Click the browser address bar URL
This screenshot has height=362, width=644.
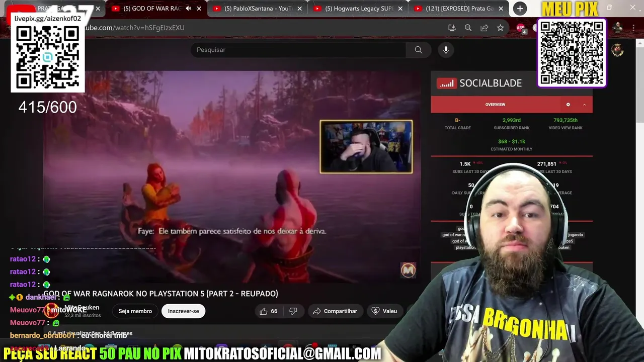pyautogui.click(x=135, y=28)
